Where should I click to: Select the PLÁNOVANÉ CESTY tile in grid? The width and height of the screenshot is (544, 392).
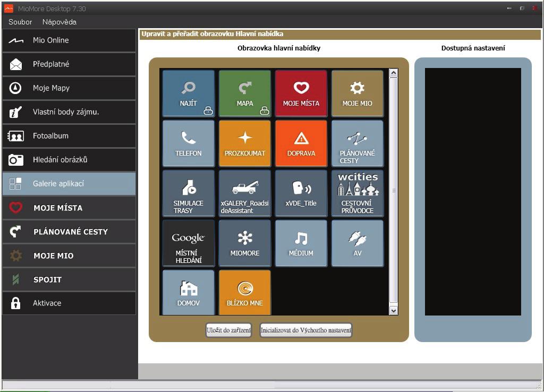point(358,143)
